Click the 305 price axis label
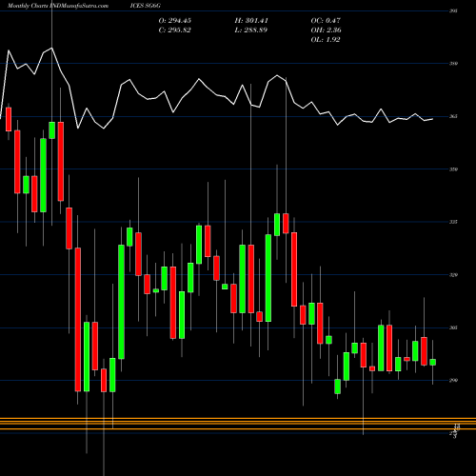This screenshot has height=476, width=476. pyautogui.click(x=453, y=327)
